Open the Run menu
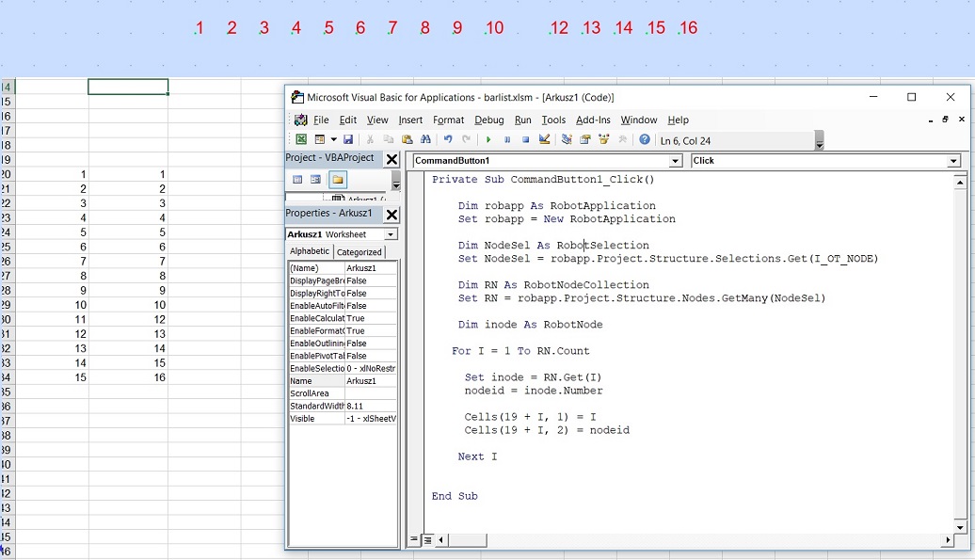Image resolution: width=975 pixels, height=560 pixels. coord(523,120)
